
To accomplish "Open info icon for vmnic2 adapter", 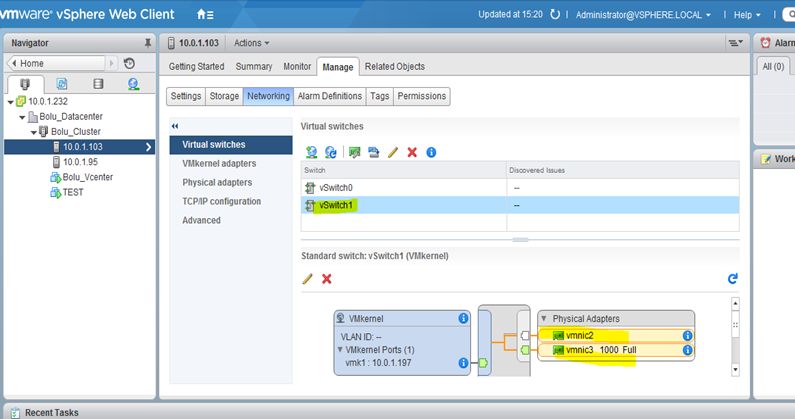I will click(x=687, y=335).
